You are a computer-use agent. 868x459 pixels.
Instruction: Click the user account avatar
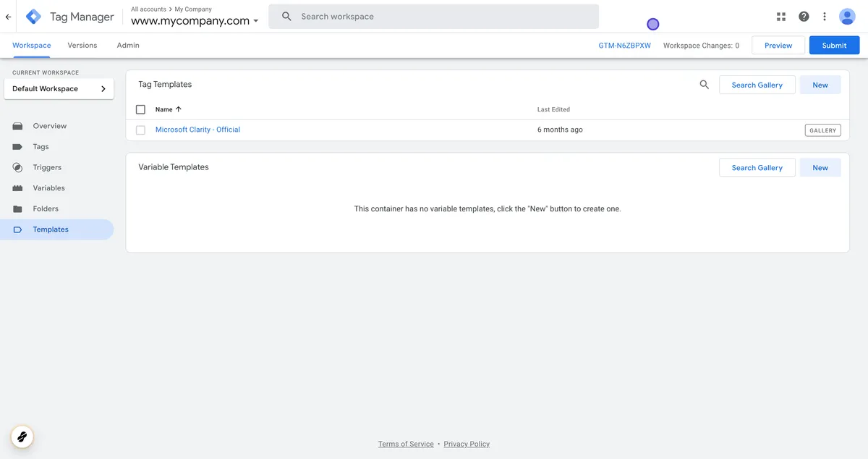[847, 17]
